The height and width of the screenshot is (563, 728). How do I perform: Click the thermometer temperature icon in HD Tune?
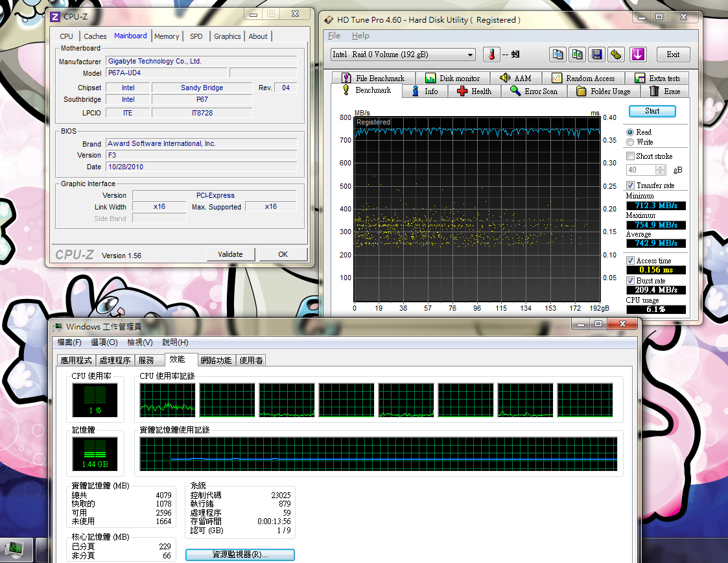click(491, 54)
